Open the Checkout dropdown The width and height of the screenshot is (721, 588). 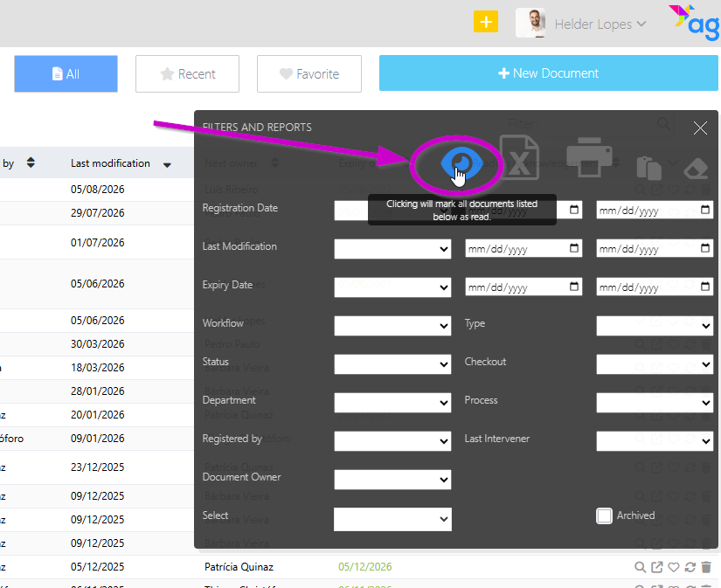pos(655,364)
